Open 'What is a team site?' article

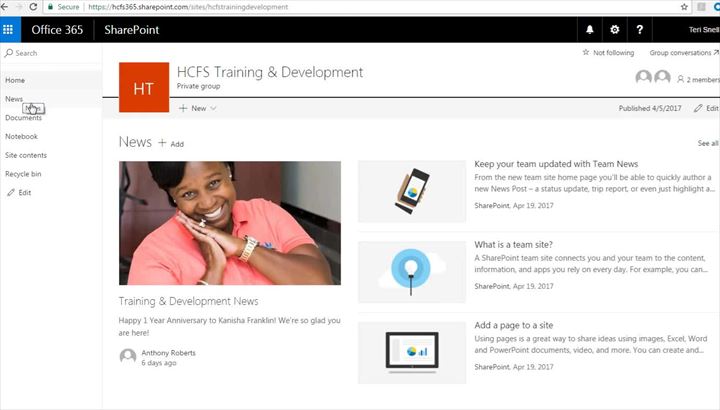point(514,244)
